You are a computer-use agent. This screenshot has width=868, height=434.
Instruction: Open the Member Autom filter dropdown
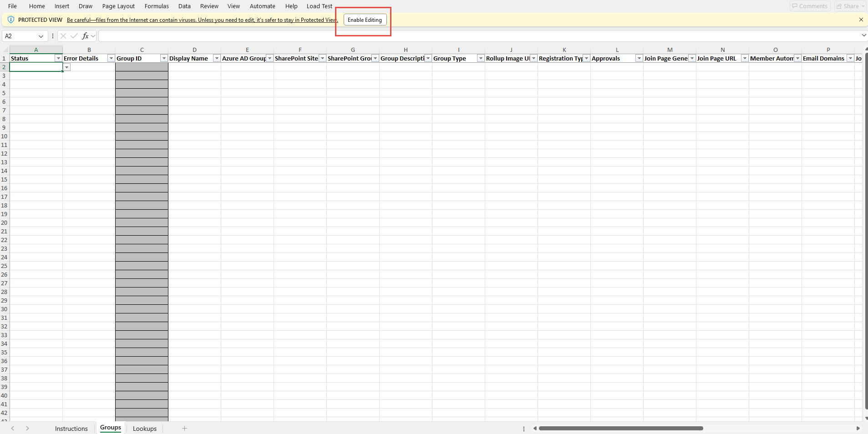tap(797, 58)
